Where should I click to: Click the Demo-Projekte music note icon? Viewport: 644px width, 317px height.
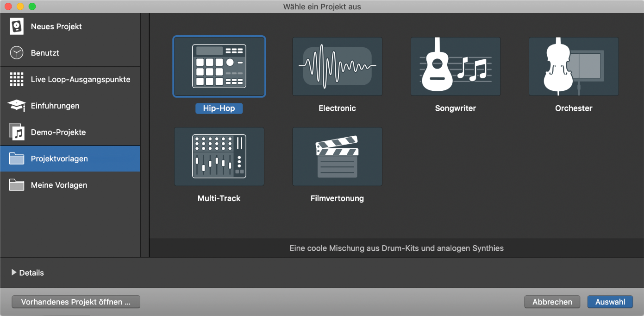[17, 132]
